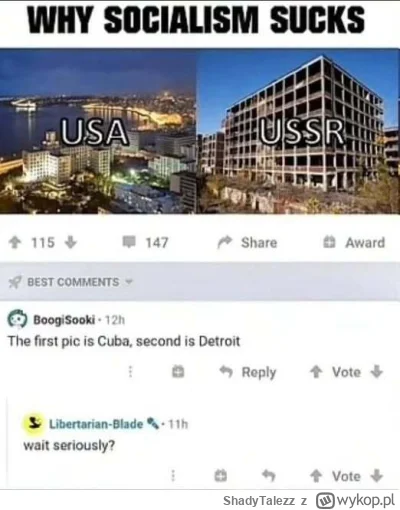Visit the BoogiSooki username link
This screenshot has width=400, height=510.
(64, 320)
